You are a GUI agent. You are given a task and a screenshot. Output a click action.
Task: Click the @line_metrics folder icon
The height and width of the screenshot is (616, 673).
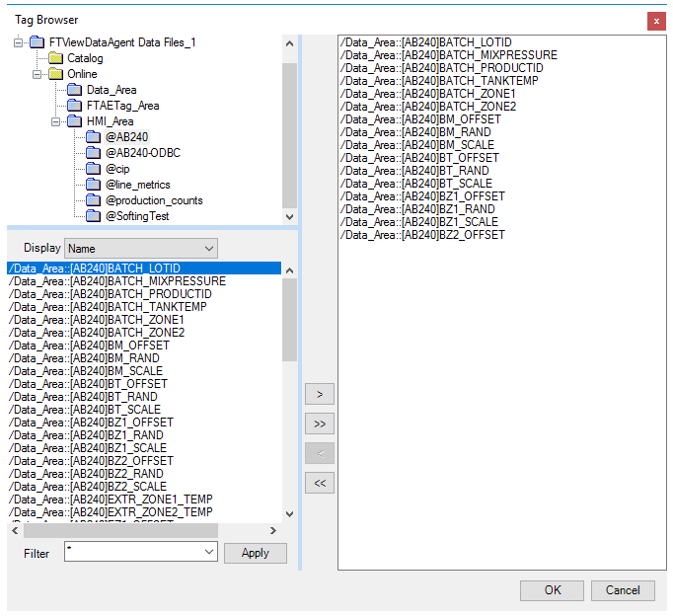pos(93,185)
